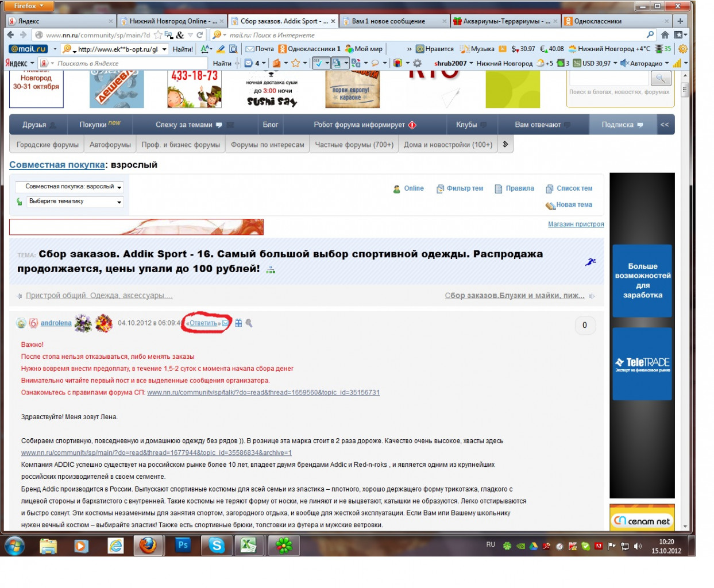The width and height of the screenshot is (714, 588).
Task: Open the androlena user profile link
Action: click(56, 323)
